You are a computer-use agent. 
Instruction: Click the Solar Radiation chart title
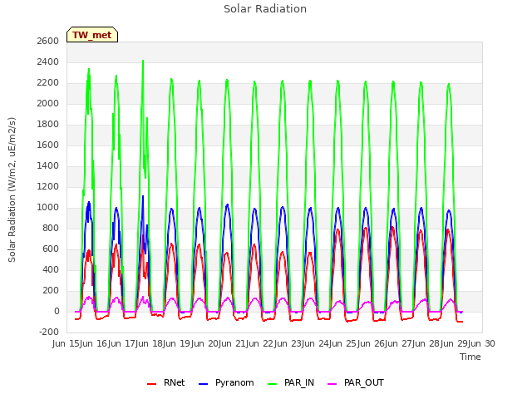coord(265,9)
